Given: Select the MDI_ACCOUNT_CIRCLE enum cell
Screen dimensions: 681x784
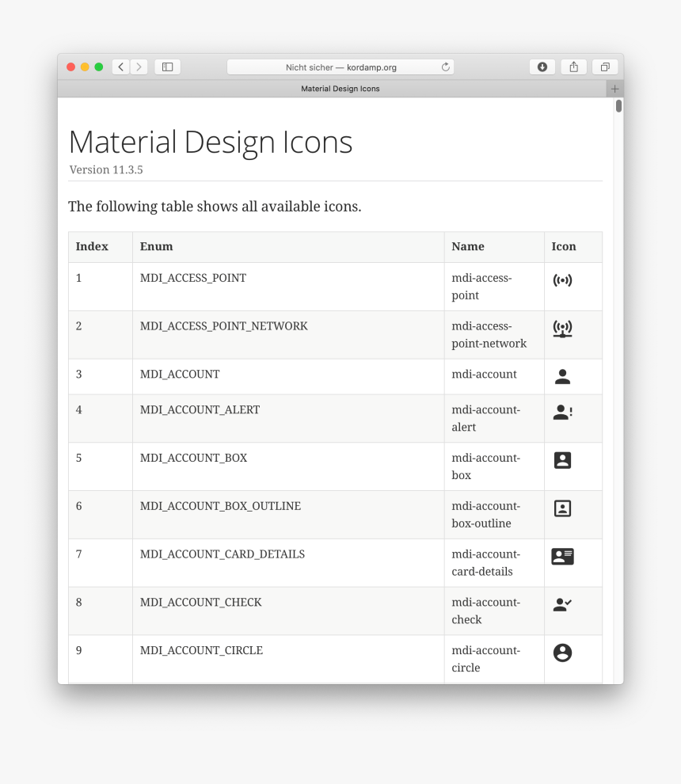Looking at the screenshot, I should pos(288,659).
